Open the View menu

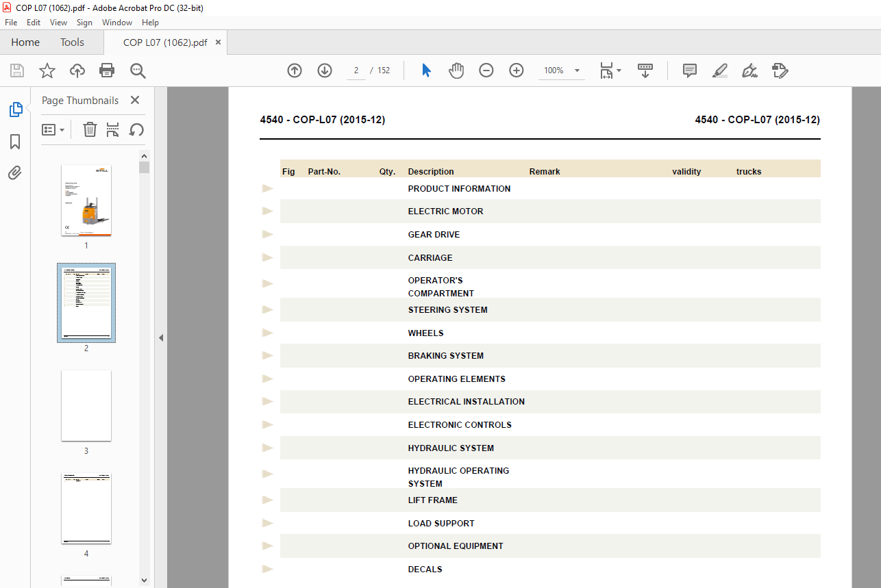(x=58, y=23)
